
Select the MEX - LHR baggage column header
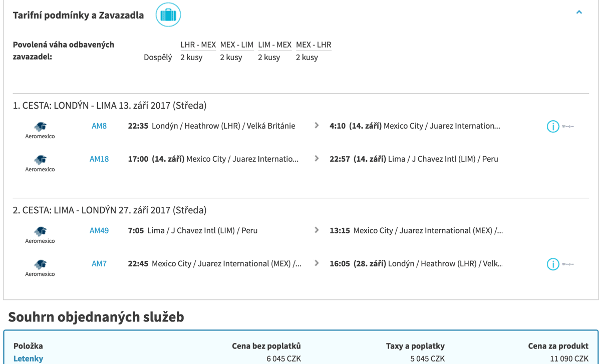tap(314, 45)
